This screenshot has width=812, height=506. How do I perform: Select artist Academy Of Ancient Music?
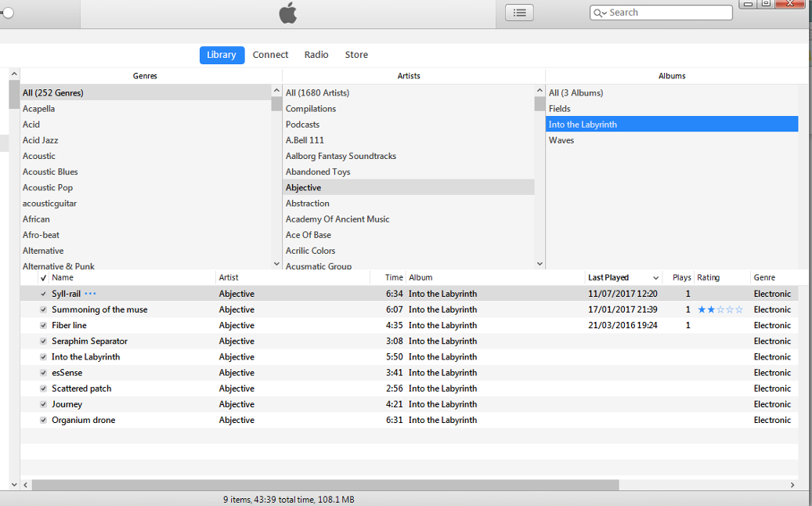pyautogui.click(x=409, y=219)
